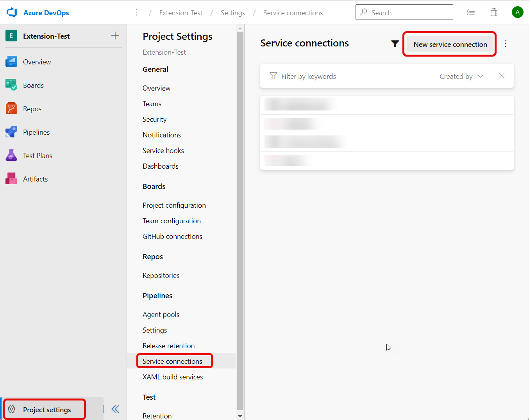Open the work items list icon in header

471,12
